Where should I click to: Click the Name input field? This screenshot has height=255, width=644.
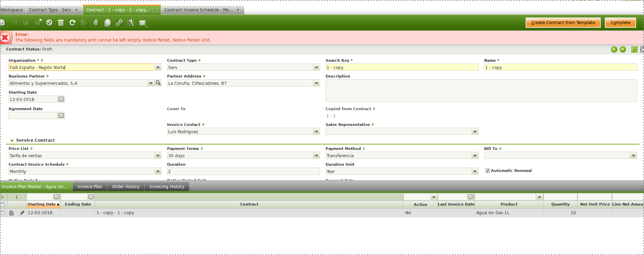(x=560, y=67)
